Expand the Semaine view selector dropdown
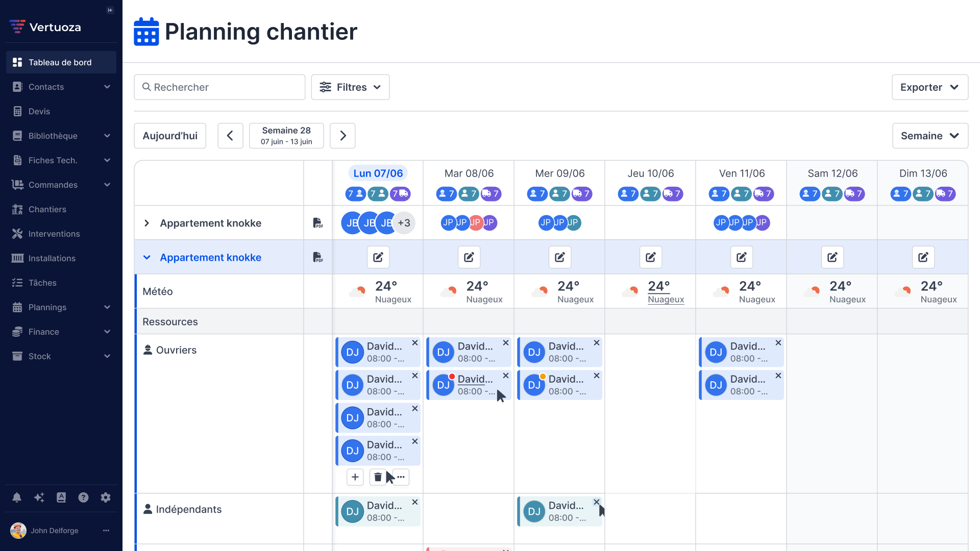 tap(929, 136)
